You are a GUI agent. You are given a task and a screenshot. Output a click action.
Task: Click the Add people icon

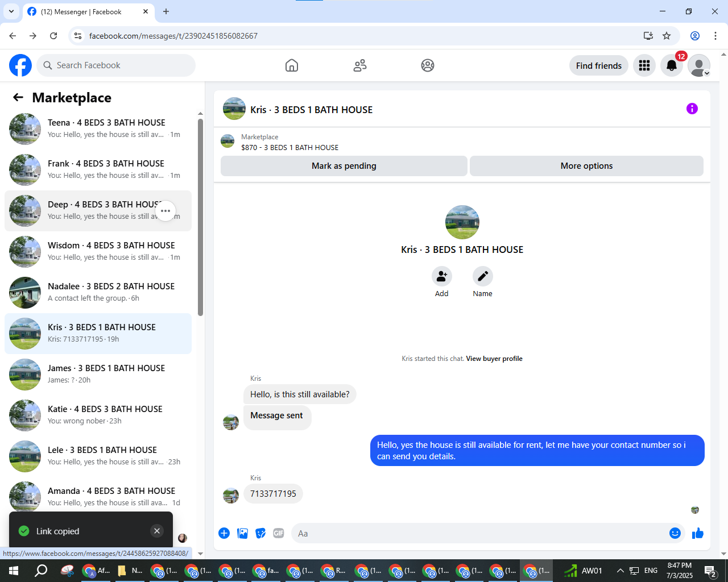442,276
